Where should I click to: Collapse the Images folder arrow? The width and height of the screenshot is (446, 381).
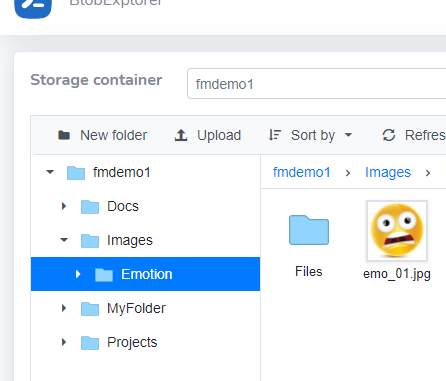[64, 240]
